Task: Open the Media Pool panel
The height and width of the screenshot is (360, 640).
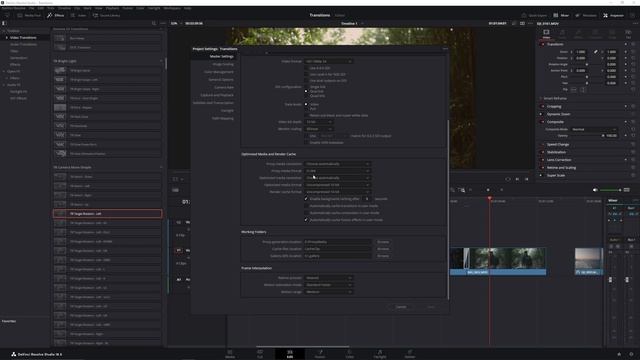Action: [x=29, y=15]
